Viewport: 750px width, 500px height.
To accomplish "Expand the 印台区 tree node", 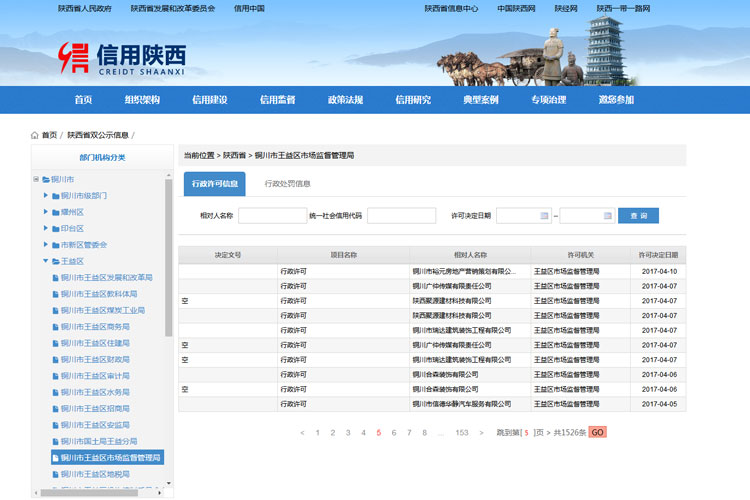I will (x=46, y=228).
